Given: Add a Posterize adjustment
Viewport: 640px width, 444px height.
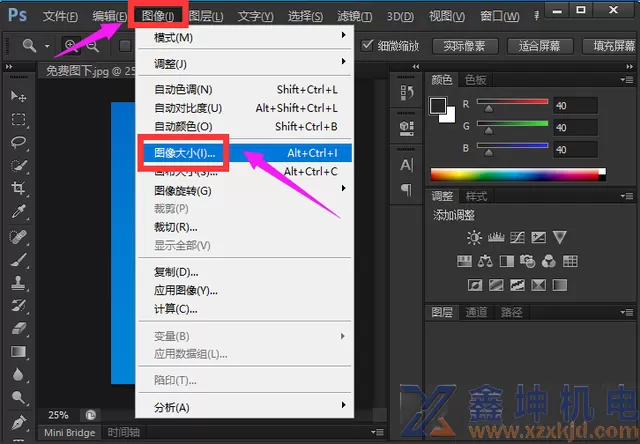Looking at the screenshot, I should (x=496, y=285).
